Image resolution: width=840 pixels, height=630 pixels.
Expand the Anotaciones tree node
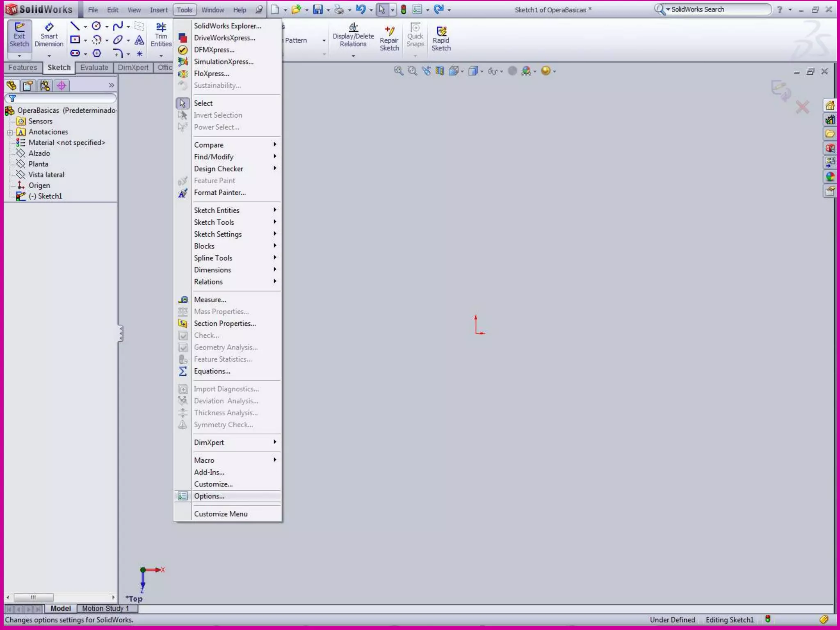click(x=10, y=132)
